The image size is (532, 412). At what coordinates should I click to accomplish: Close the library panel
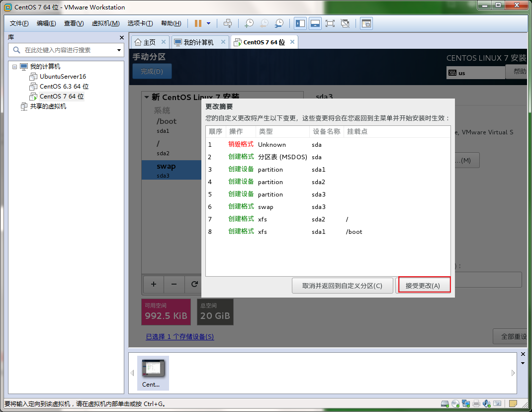coord(122,37)
